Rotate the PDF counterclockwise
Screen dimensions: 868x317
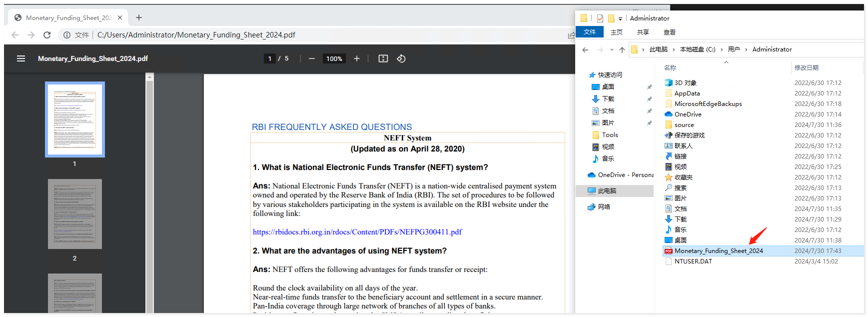pos(401,58)
